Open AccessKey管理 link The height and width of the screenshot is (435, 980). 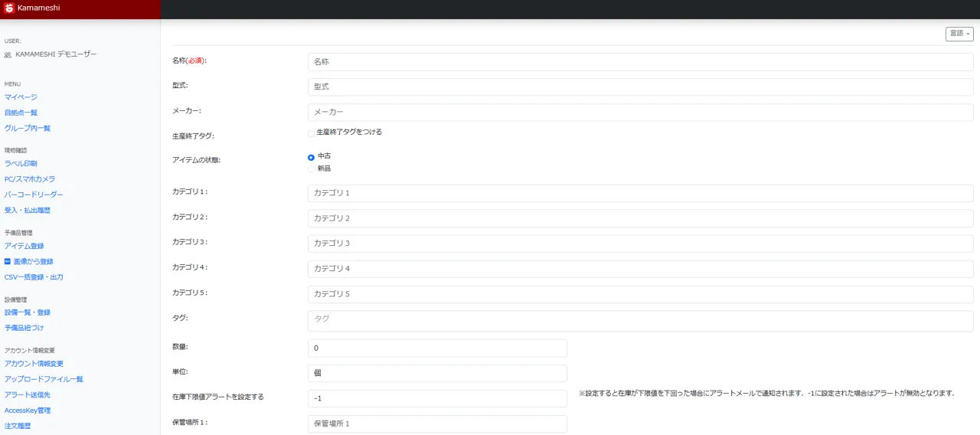coord(28,410)
